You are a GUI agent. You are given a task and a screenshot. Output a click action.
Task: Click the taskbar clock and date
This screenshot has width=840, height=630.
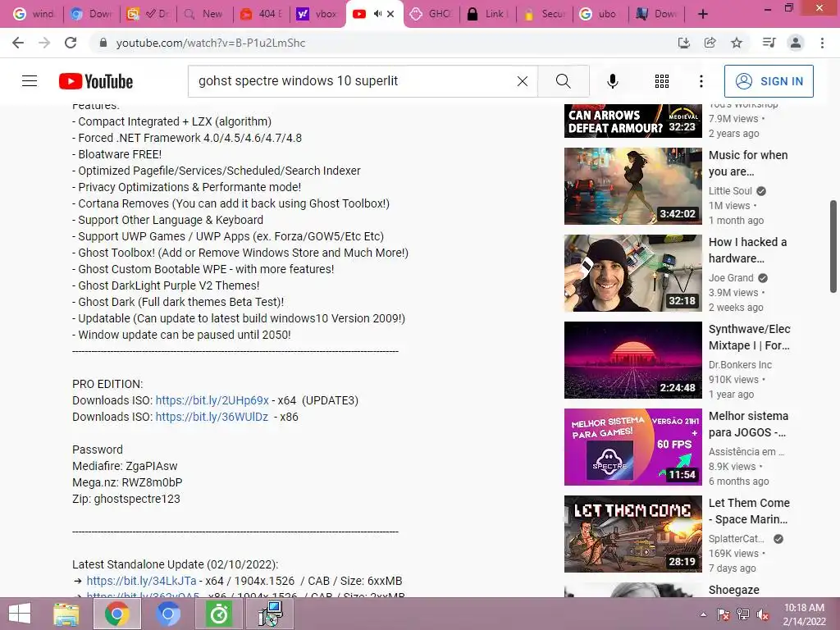pos(804,614)
